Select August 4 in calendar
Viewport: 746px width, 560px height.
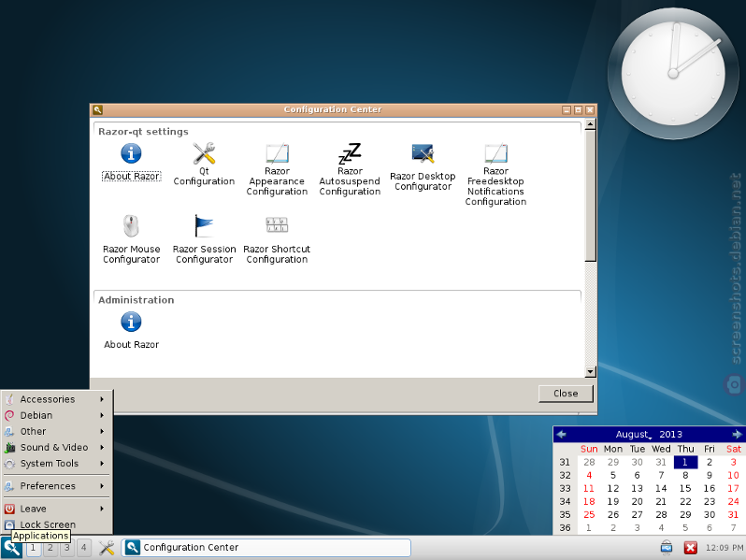(x=589, y=475)
